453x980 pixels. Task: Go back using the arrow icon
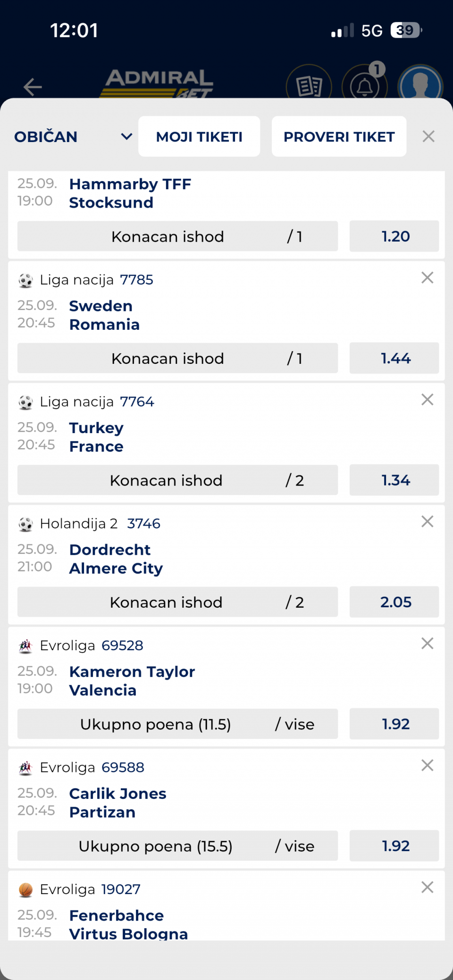click(33, 87)
